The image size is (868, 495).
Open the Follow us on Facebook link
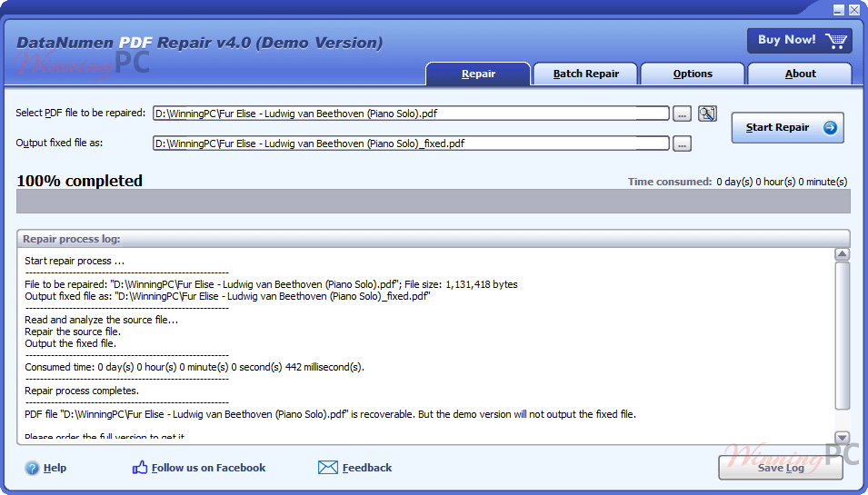click(x=209, y=468)
